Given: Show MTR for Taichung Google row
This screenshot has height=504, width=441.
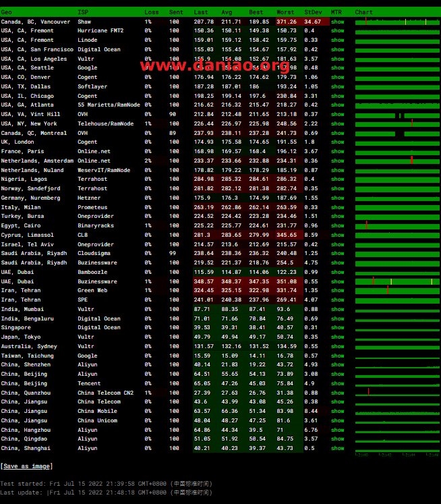Looking at the screenshot, I should (337, 356).
